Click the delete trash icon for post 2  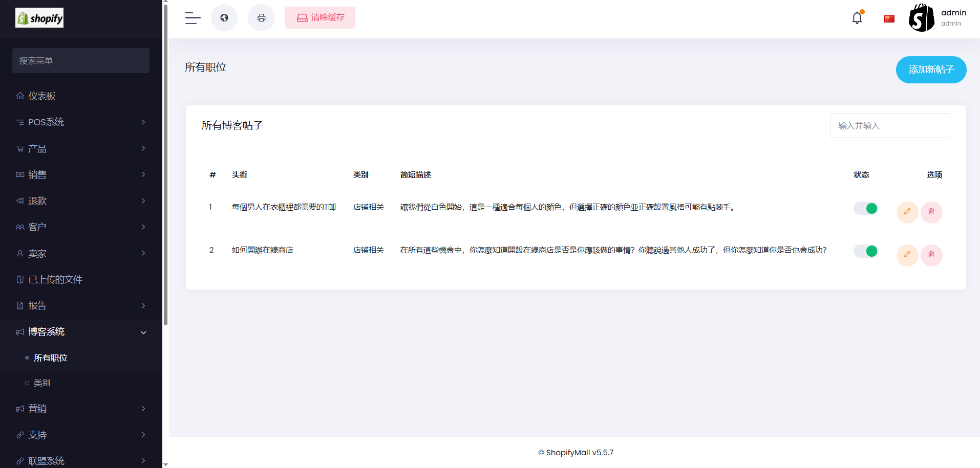[x=931, y=255]
